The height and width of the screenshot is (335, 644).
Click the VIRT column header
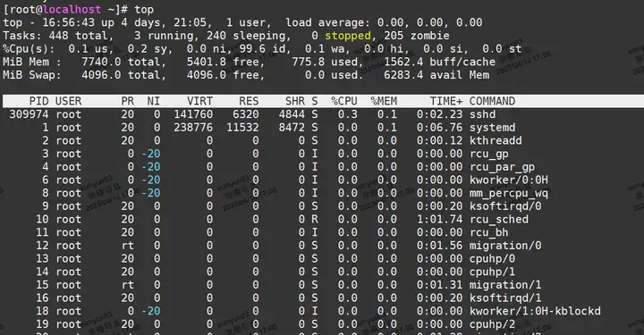tap(200, 101)
